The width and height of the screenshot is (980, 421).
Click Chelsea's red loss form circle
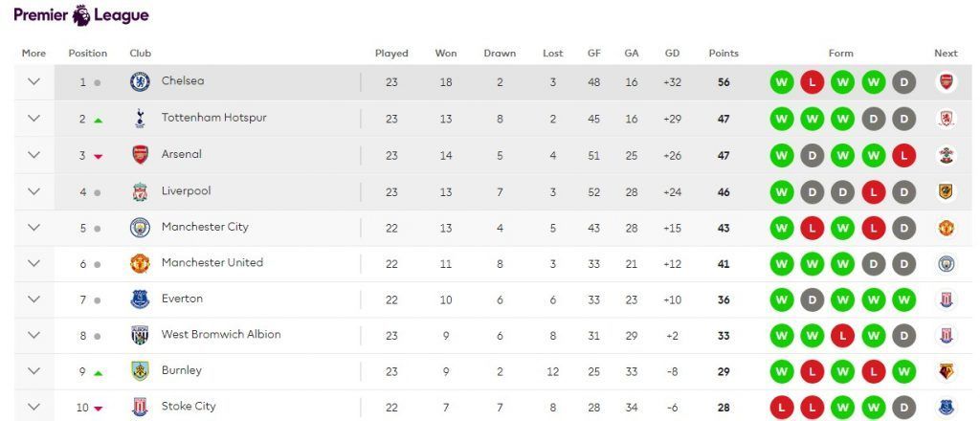813,82
